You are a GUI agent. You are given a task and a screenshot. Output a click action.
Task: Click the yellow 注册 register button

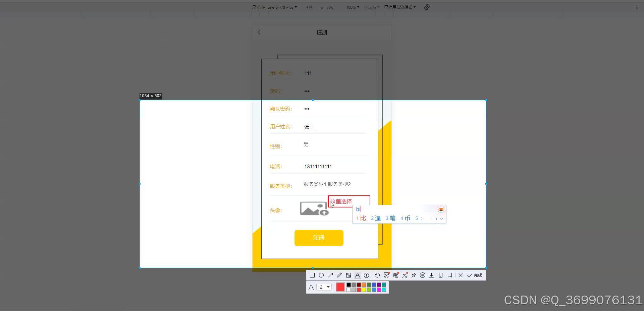(x=318, y=238)
